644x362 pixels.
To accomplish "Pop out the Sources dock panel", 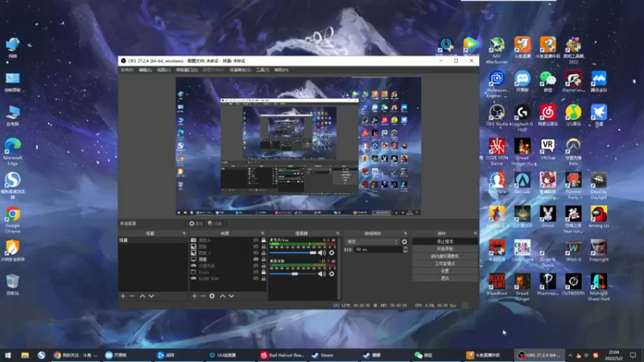I will [262, 233].
